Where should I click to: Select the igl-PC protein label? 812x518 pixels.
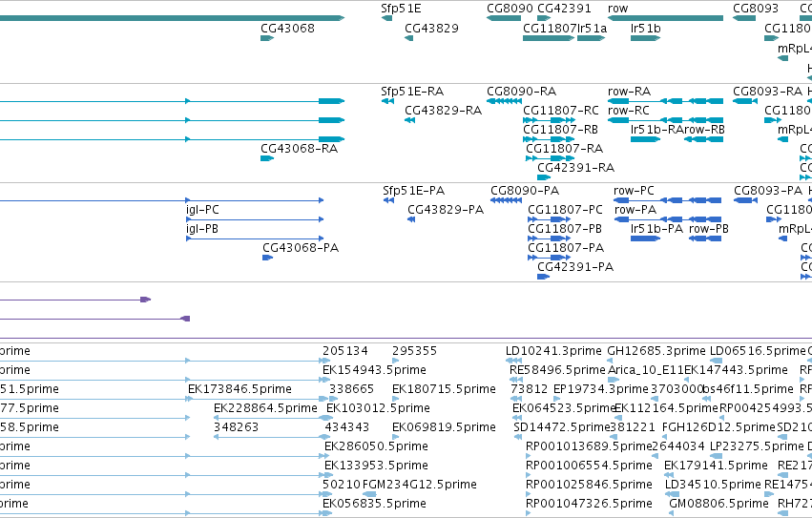point(202,210)
